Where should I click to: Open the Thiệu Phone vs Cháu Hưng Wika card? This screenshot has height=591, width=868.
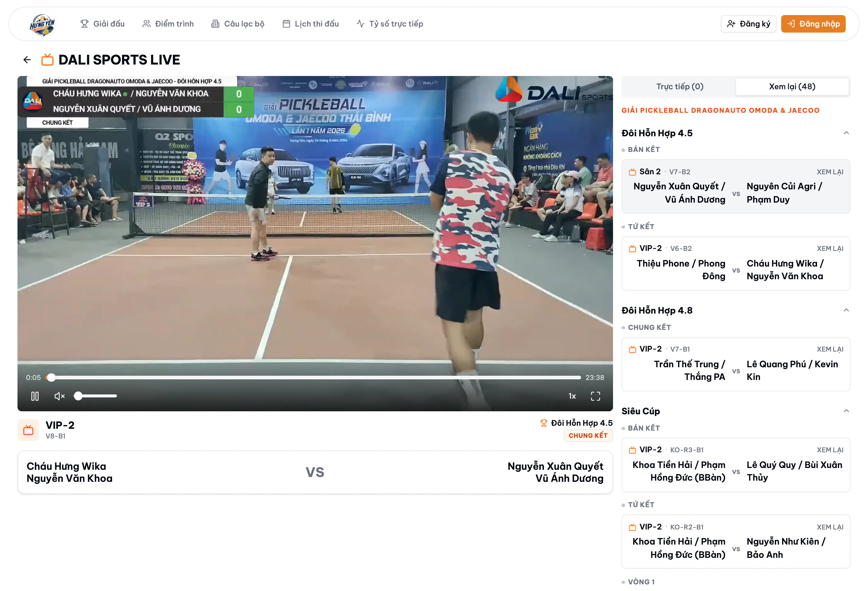736,264
